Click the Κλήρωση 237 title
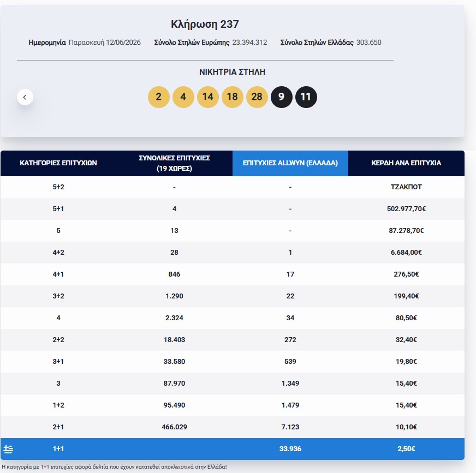 tap(205, 24)
